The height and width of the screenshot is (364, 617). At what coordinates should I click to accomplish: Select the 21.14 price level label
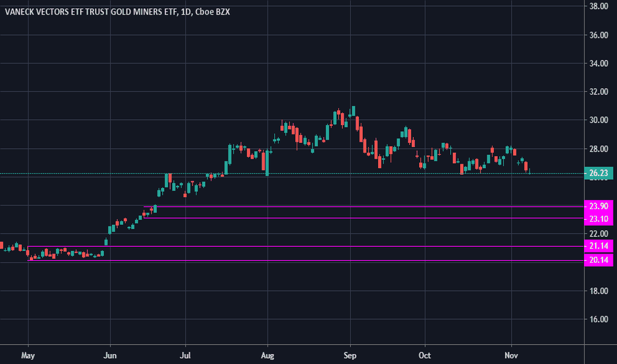[x=598, y=246]
